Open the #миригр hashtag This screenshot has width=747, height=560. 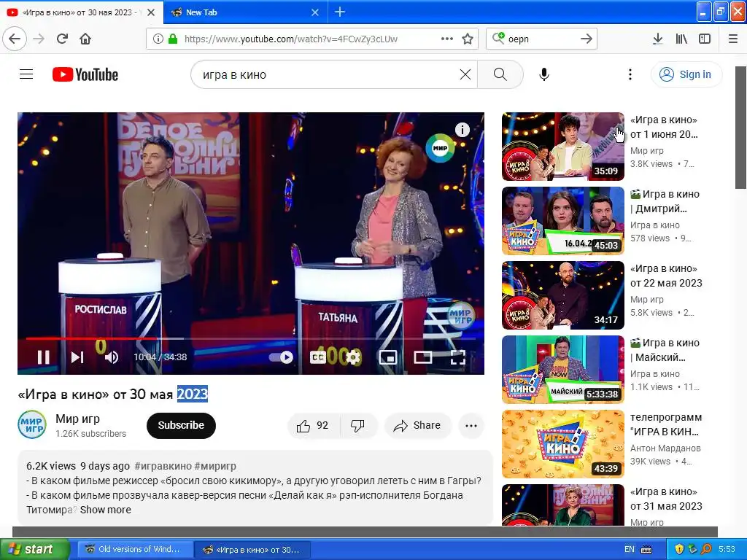pos(215,466)
